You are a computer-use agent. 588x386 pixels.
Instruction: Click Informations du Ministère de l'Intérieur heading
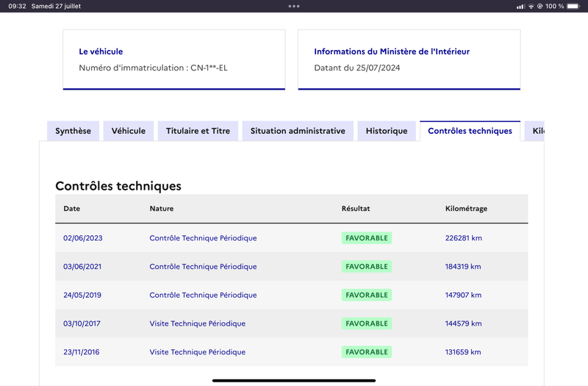392,51
